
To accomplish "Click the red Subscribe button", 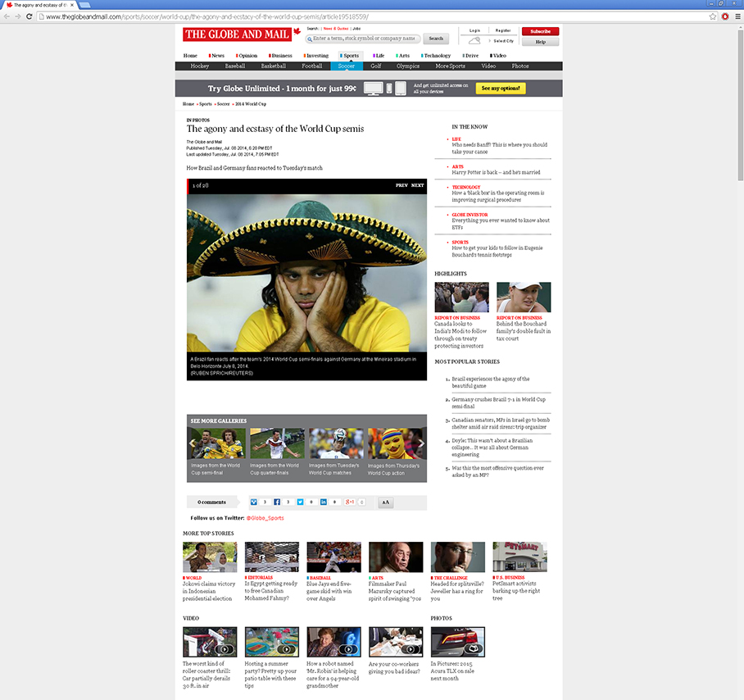I will pos(541,31).
